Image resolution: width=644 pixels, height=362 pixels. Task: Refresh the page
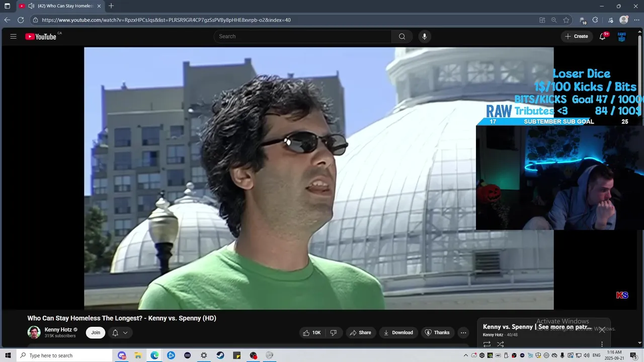[21, 20]
